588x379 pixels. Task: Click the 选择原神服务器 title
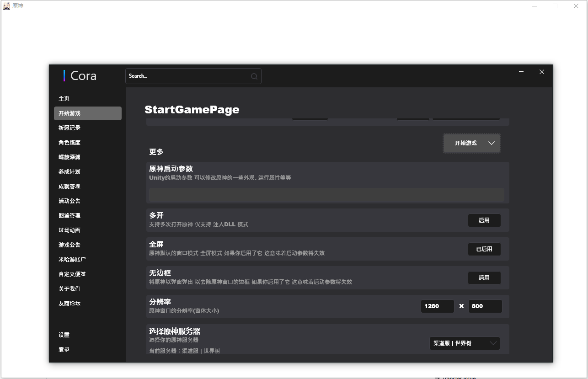tap(175, 331)
